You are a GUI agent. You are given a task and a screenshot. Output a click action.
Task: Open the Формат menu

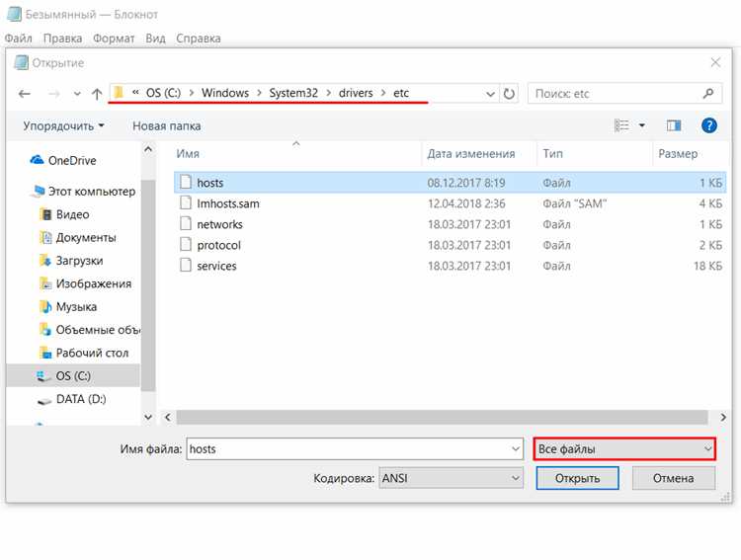[x=114, y=39]
